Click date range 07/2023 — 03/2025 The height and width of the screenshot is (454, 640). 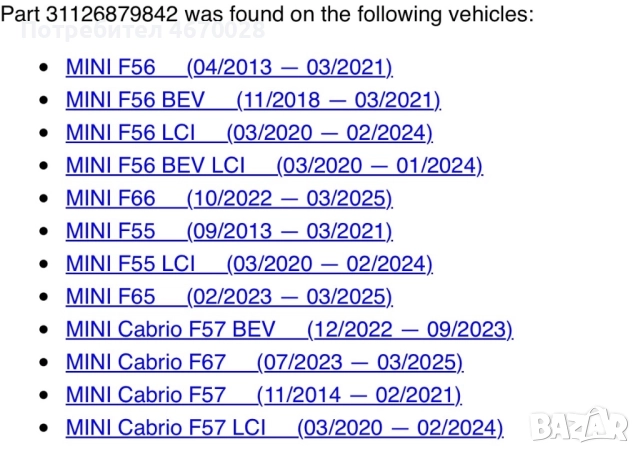point(360,363)
